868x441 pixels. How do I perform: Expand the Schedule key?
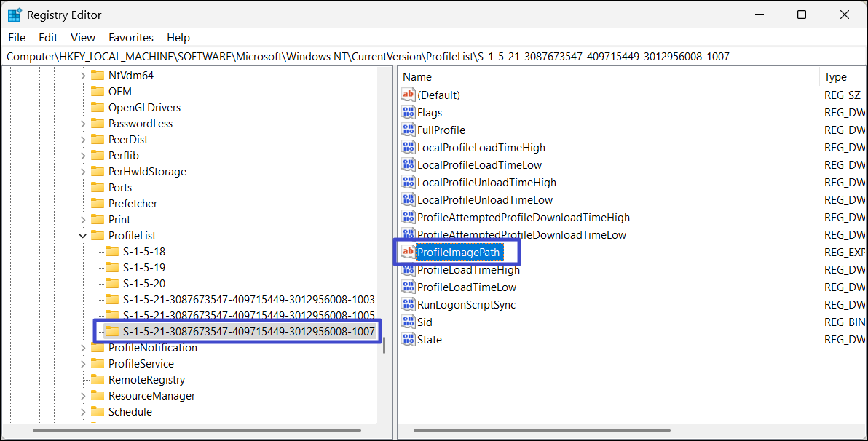pos(83,412)
